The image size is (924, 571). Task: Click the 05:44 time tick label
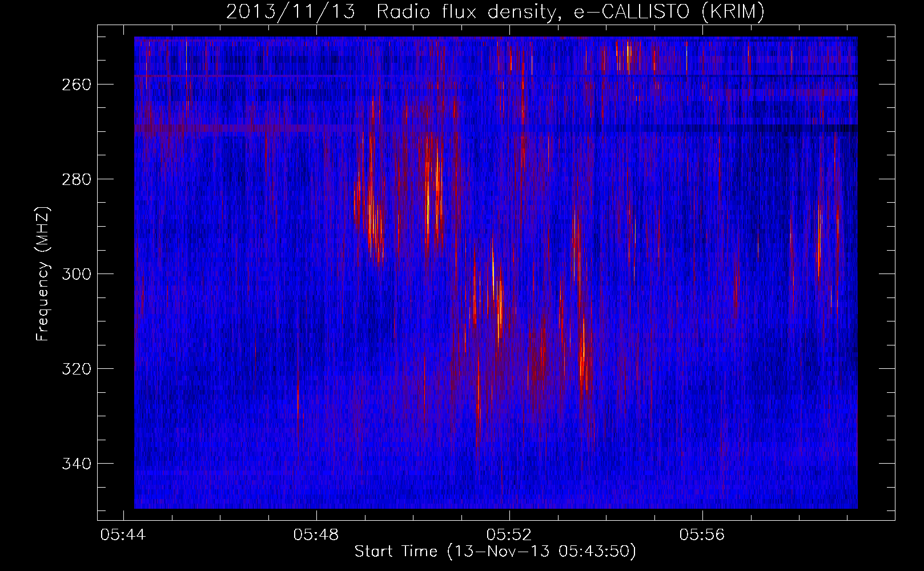click(x=123, y=535)
